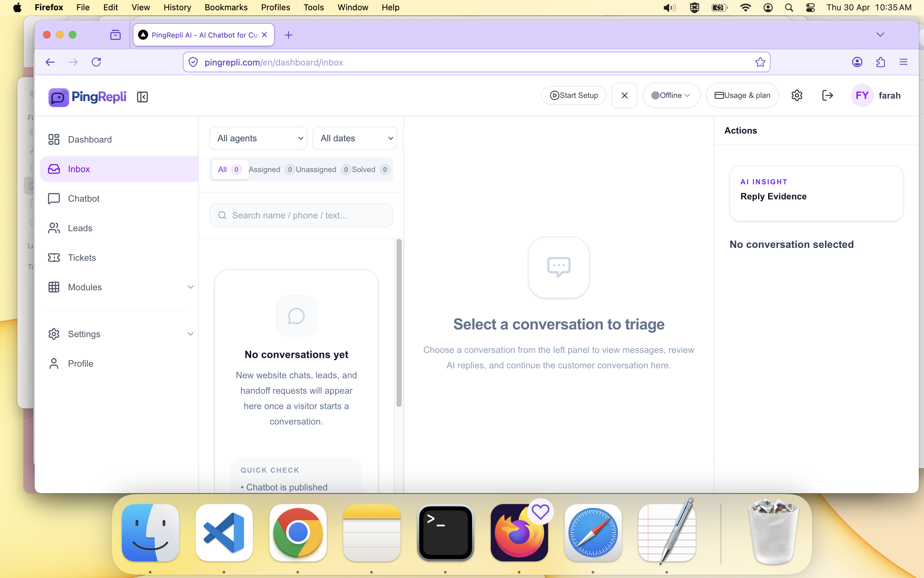Open the All dates dropdown
This screenshot has height=578, width=924.
pyautogui.click(x=355, y=138)
